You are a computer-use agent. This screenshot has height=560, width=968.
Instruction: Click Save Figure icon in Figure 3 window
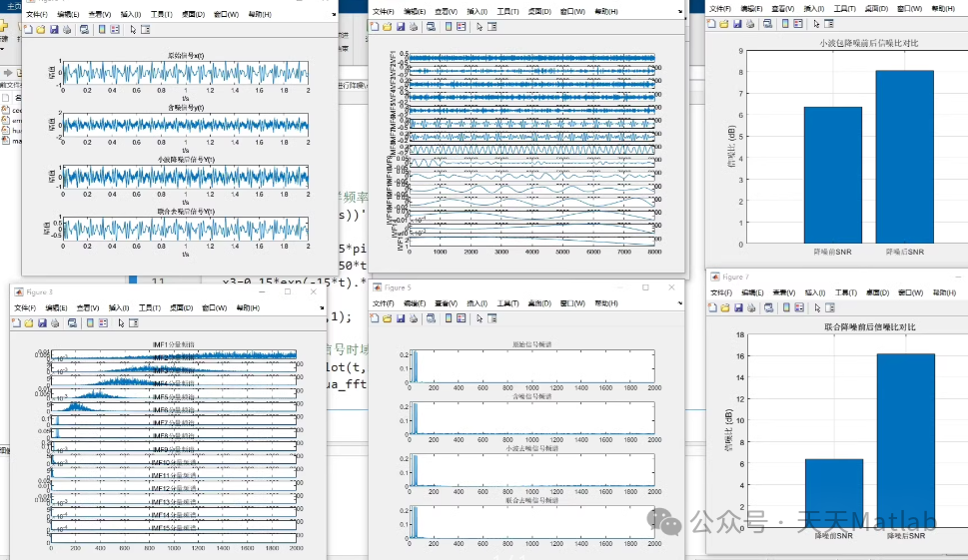click(42, 322)
